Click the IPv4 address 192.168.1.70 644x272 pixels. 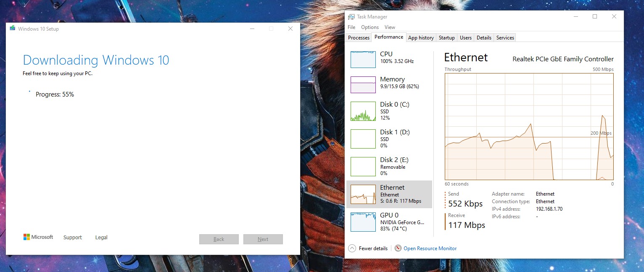[x=549, y=209]
